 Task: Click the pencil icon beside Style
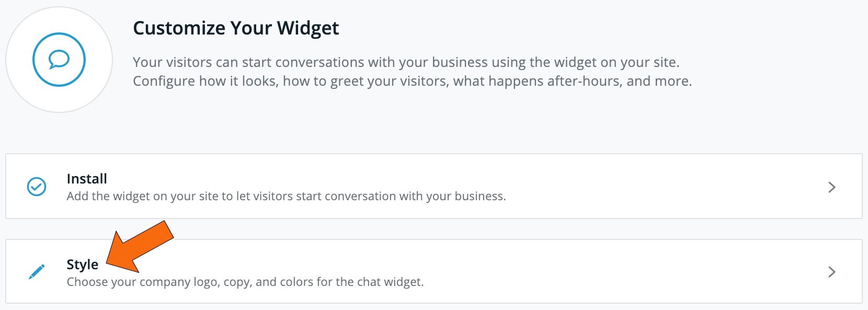pos(37,272)
